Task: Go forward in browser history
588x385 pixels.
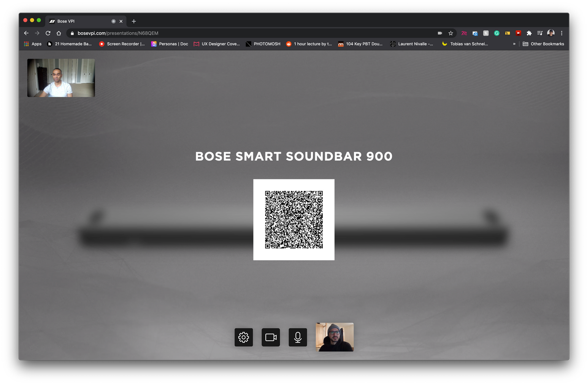Action: pyautogui.click(x=37, y=33)
